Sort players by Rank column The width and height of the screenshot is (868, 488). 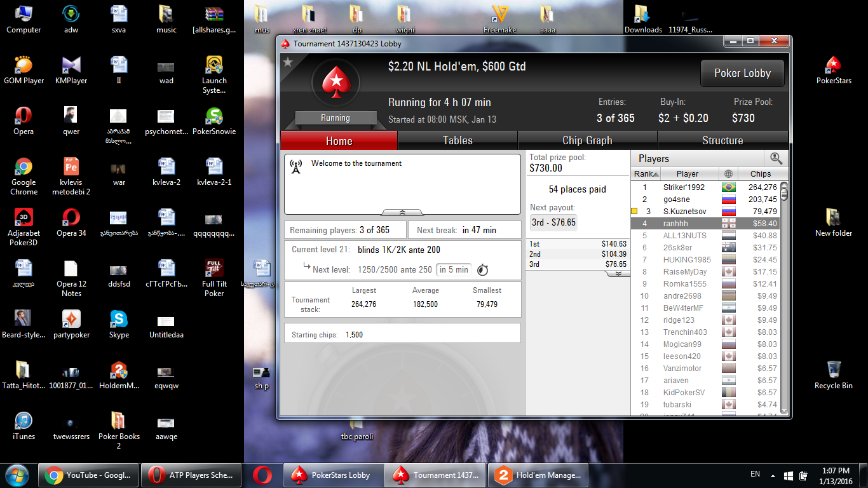(646, 174)
